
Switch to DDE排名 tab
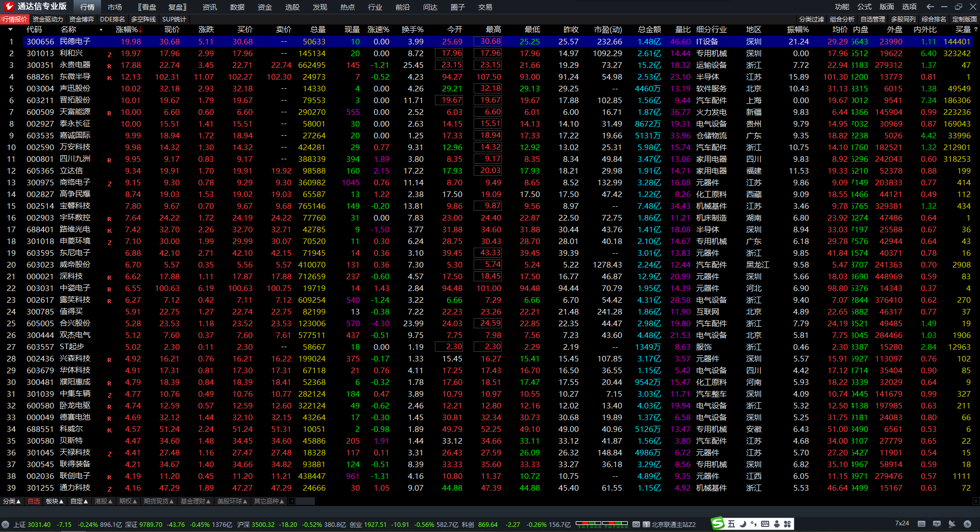tap(112, 19)
